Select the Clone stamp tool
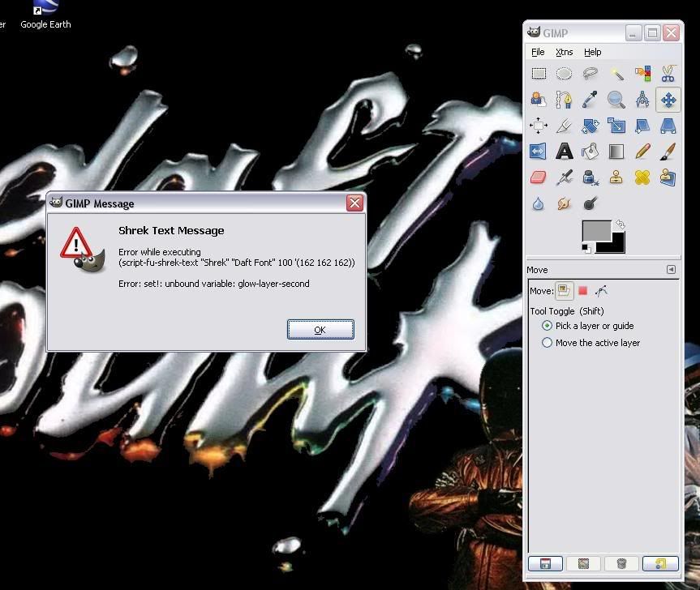The height and width of the screenshot is (590, 700). tap(616, 178)
